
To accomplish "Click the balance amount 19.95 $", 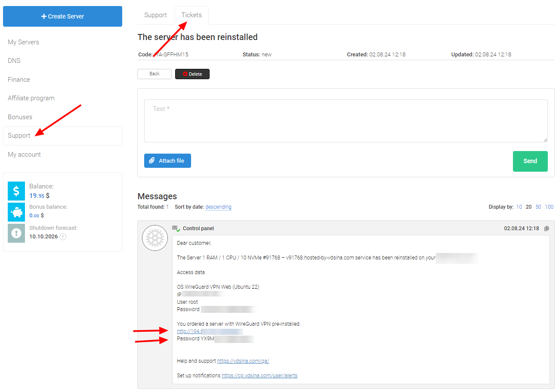I will (39, 195).
